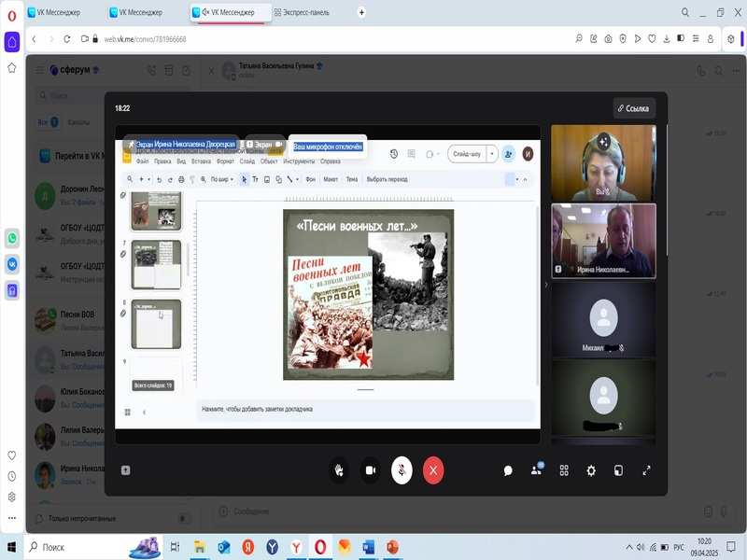This screenshot has height=560, width=747.
Task: Switch the РУС input language
Action: point(679,547)
